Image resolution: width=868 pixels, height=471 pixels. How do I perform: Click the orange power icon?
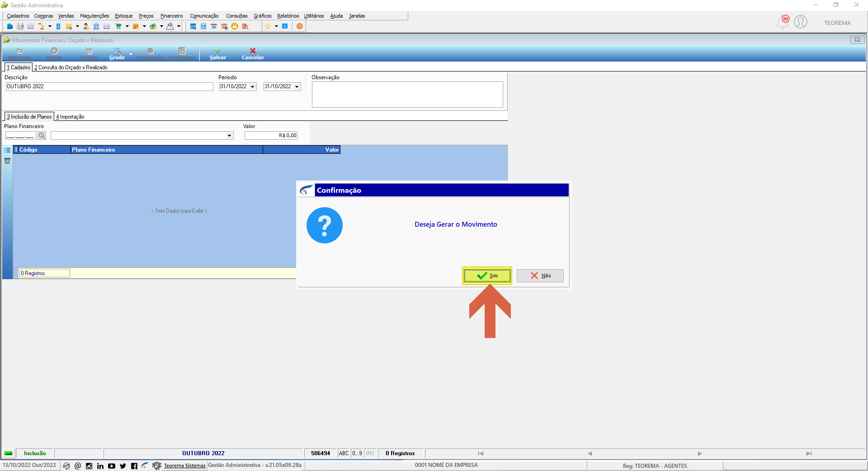coord(300,26)
